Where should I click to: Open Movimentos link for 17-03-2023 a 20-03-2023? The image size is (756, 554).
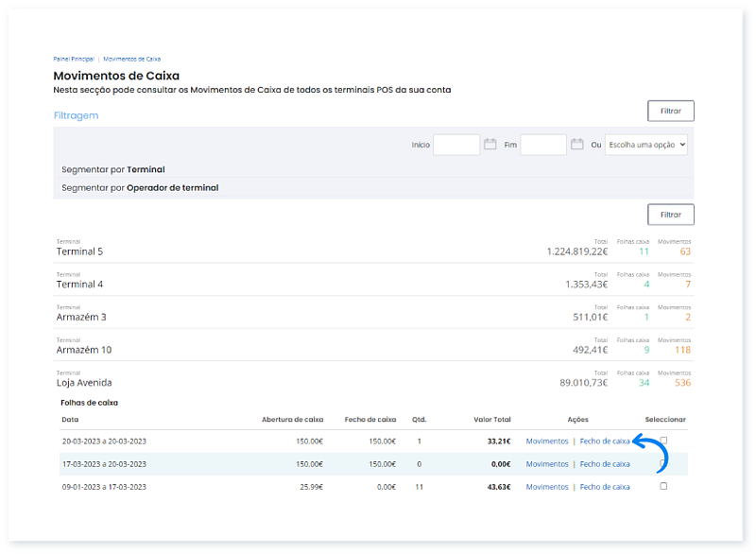click(547, 464)
